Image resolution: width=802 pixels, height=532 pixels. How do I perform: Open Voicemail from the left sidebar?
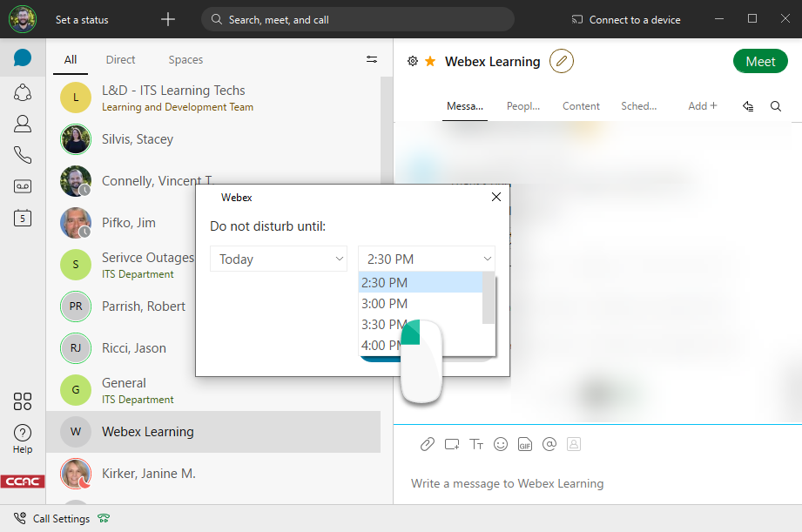coord(22,185)
